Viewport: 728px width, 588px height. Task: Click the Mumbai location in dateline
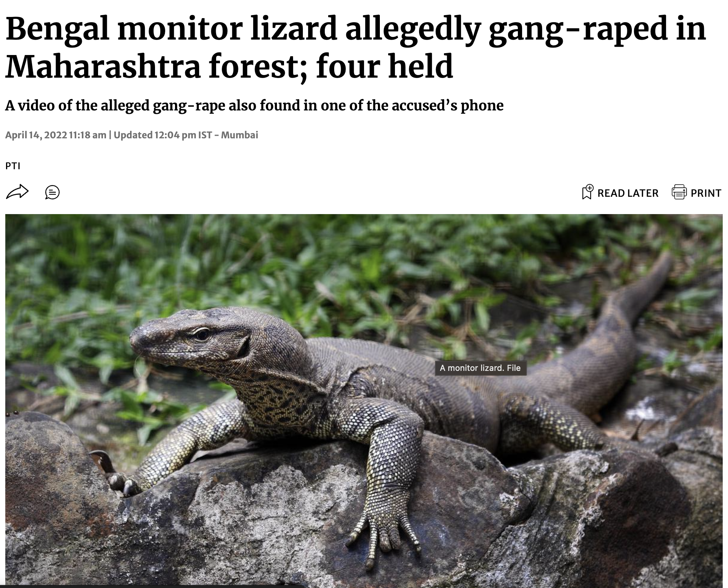240,135
